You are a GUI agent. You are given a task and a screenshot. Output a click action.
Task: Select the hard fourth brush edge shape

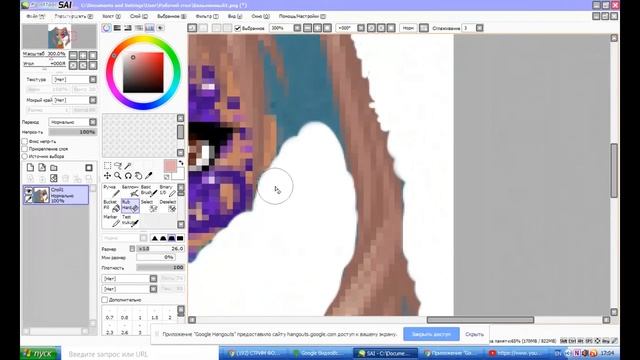180,238
